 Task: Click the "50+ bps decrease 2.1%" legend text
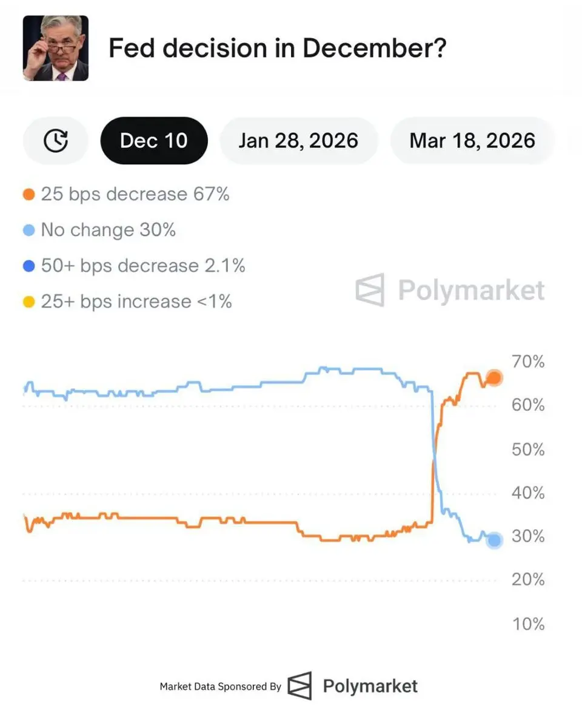pyautogui.click(x=143, y=266)
